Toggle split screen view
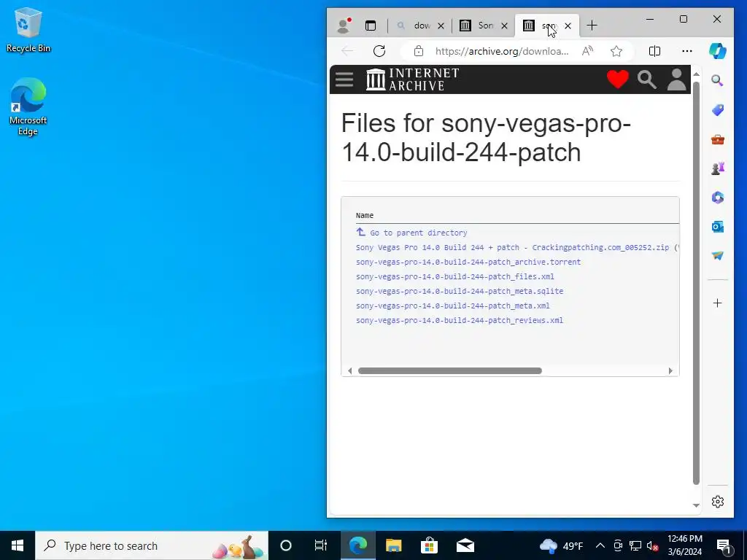The width and height of the screenshot is (747, 560). (654, 51)
